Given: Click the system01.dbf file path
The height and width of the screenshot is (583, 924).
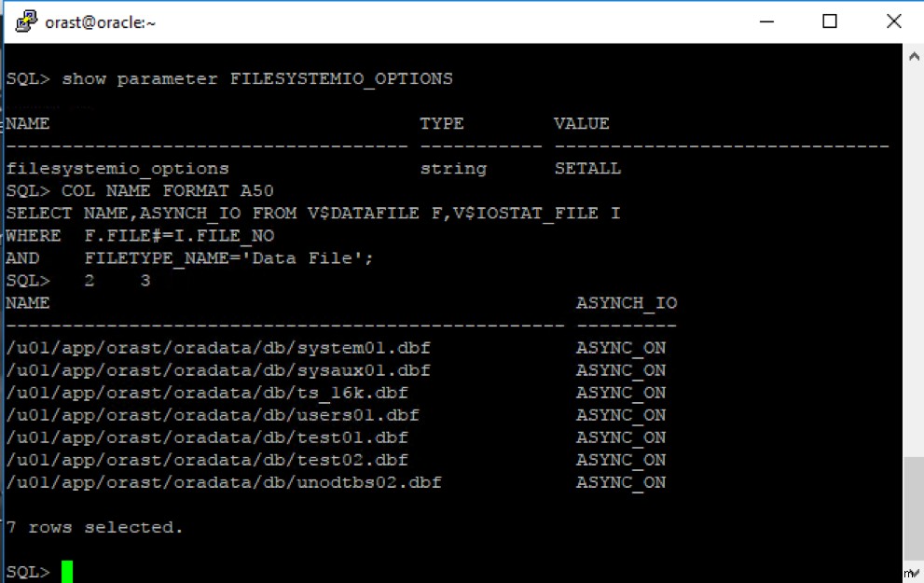Looking at the screenshot, I should tap(218, 348).
